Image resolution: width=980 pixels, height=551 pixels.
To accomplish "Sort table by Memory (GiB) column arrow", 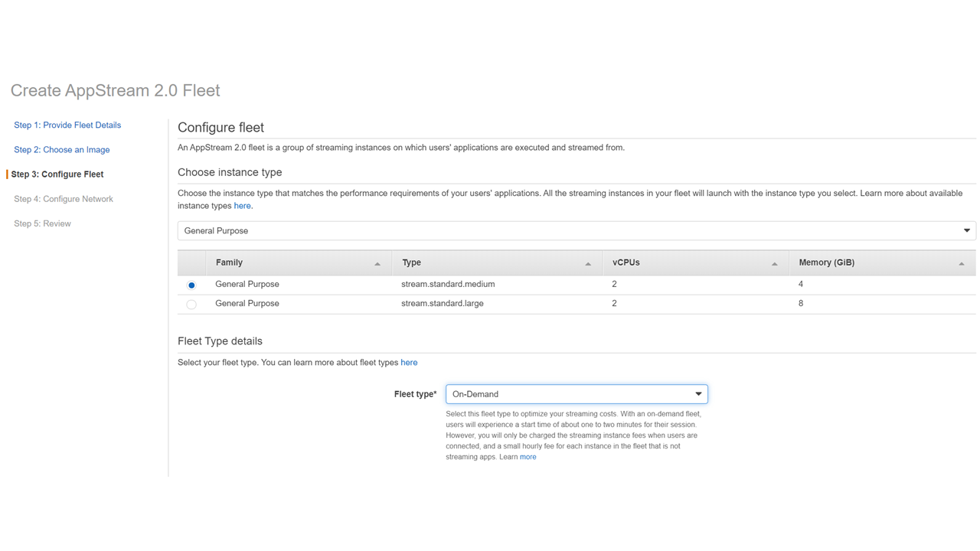I will pyautogui.click(x=962, y=264).
